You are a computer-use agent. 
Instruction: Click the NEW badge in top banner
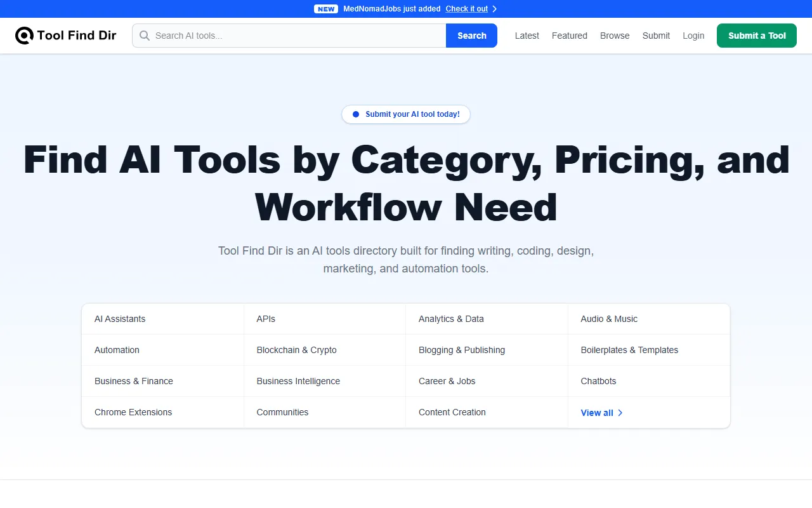[x=326, y=9]
